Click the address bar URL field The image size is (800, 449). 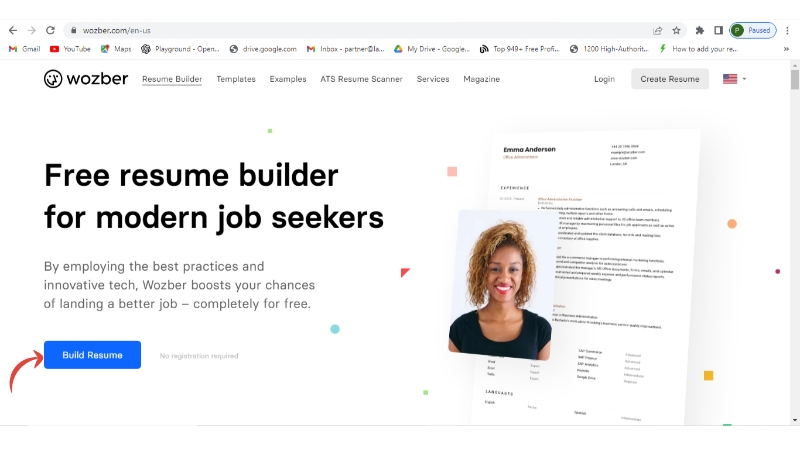click(357, 31)
